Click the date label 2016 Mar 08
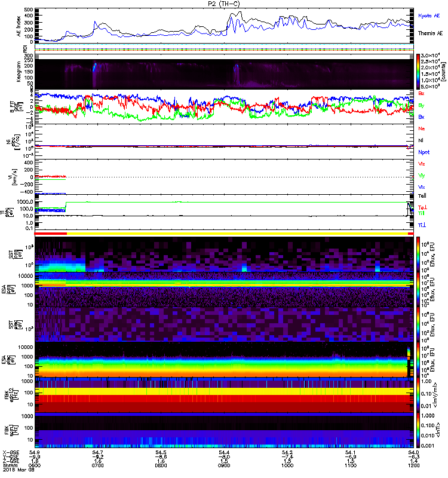 19,470
